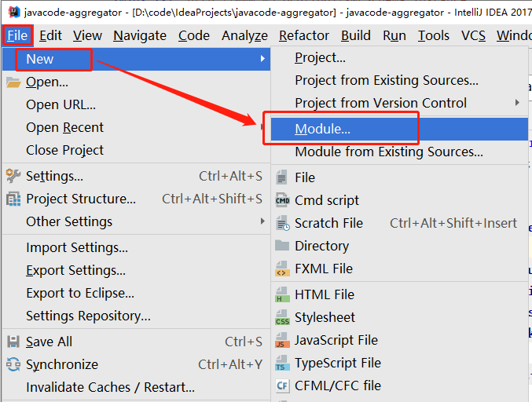
Task: Click the Open folder icon
Action: coord(13,82)
